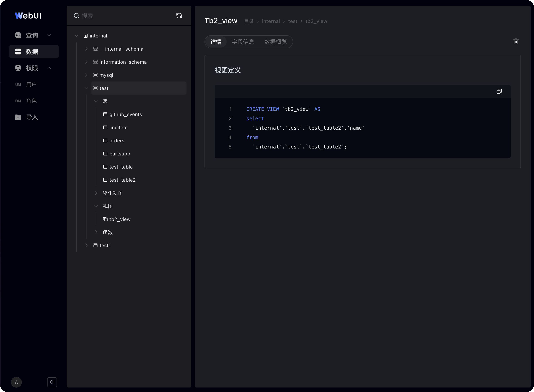Screen dimensions: 534x392
Task: Select the github_events table label
Action: [x=126, y=114]
